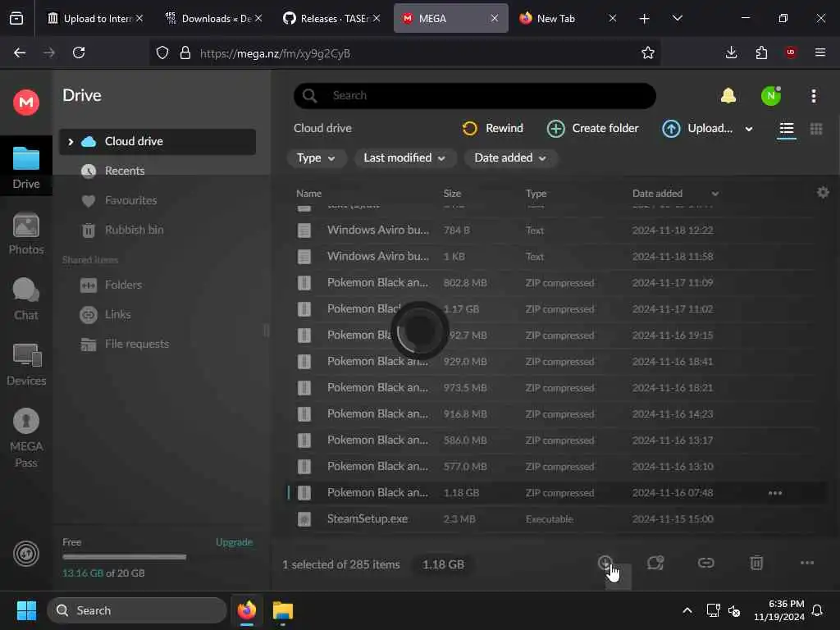The height and width of the screenshot is (630, 840).
Task: Open the Photos section
Action: [x=26, y=234]
